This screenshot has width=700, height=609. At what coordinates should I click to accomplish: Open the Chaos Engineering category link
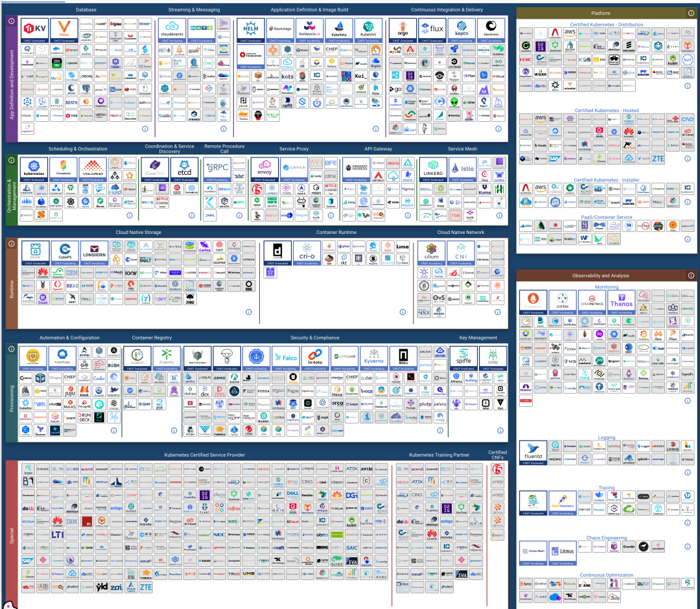coord(606,538)
